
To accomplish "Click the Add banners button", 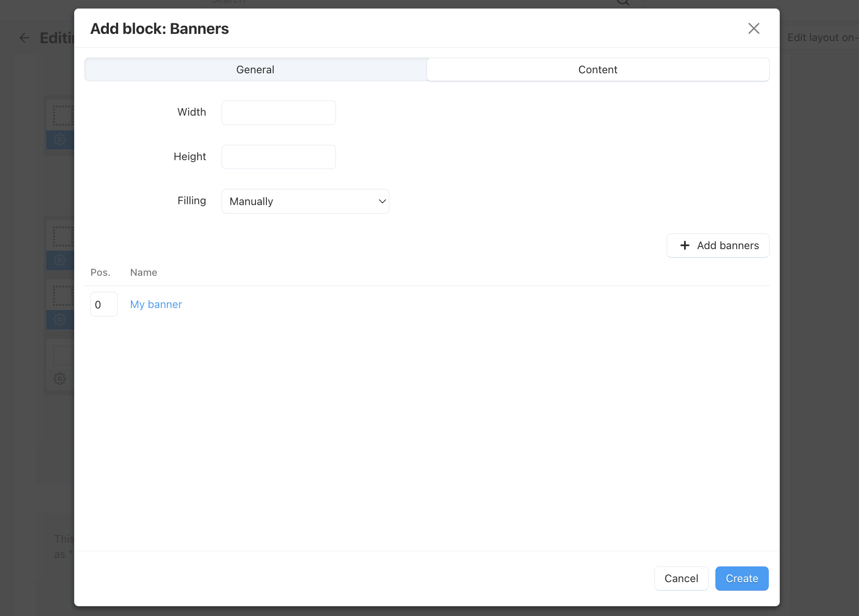I will (x=718, y=246).
